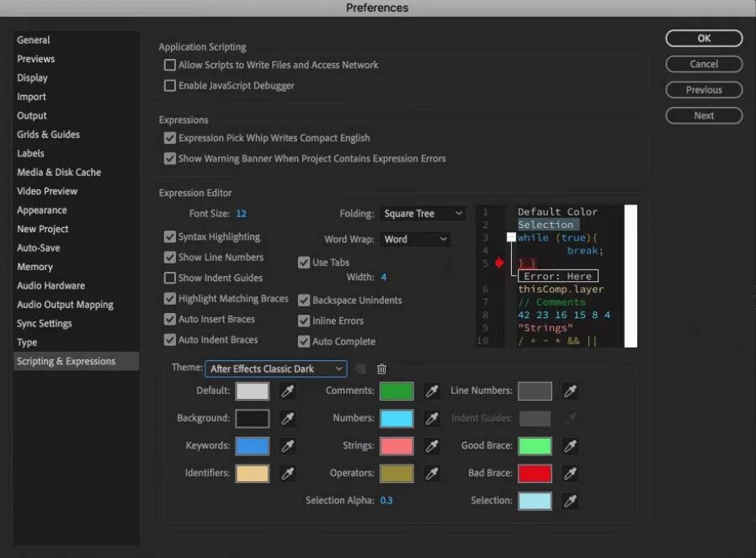
Task: Toggle Auto Complete checkbox
Action: (x=304, y=342)
